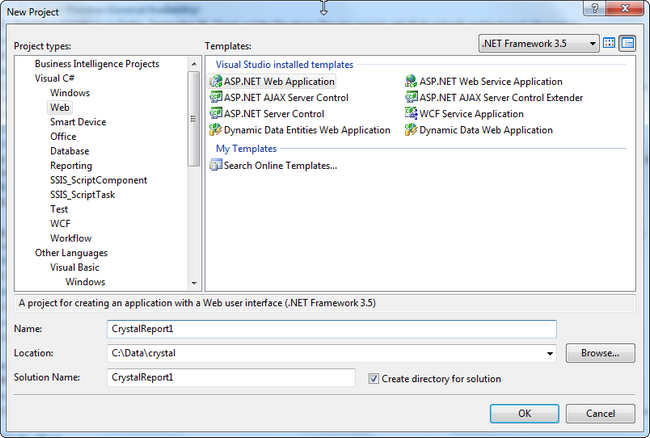Choose SSIS_ScriptComponent project type
Screen dimensions: 650x438
click(x=99, y=180)
